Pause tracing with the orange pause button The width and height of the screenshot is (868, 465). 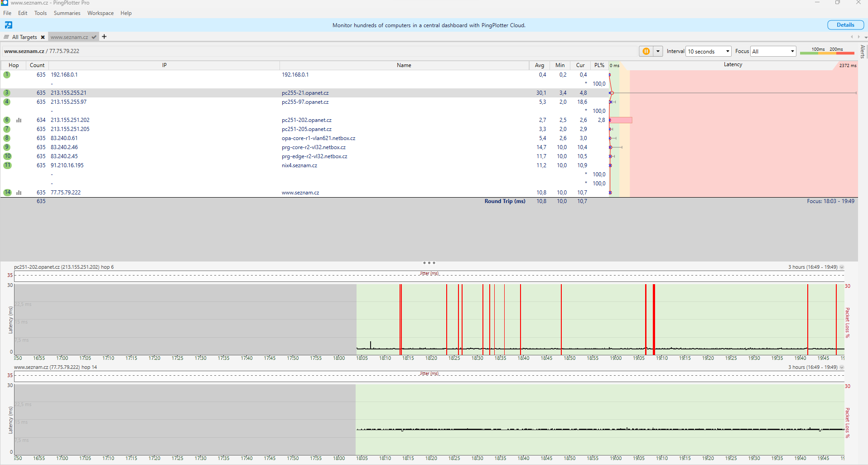(646, 51)
